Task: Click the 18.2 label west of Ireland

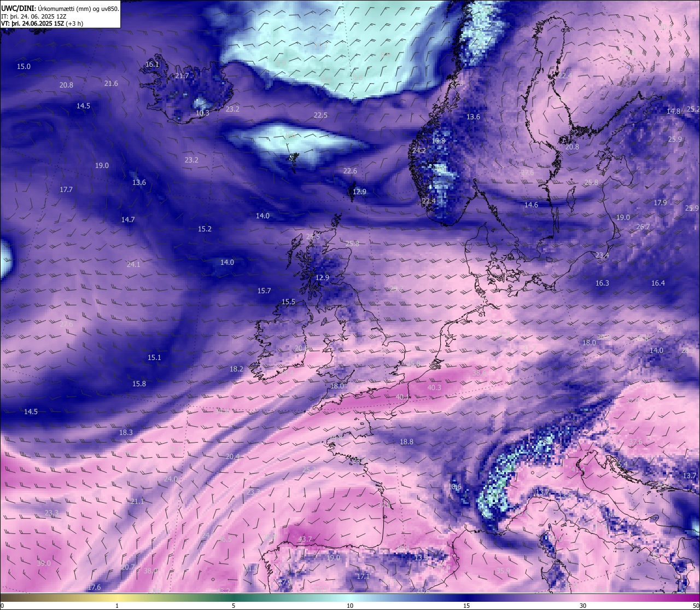Action: [236, 369]
